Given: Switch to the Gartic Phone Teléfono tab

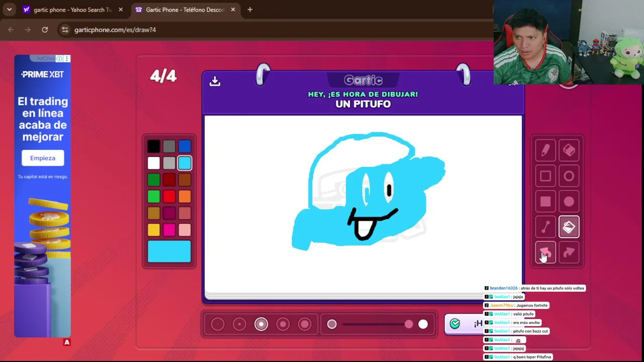Looking at the screenshot, I should click(x=185, y=10).
